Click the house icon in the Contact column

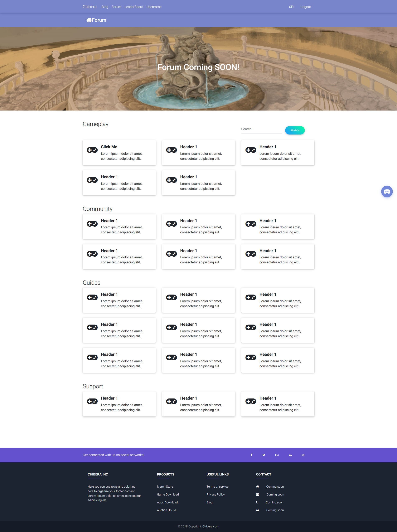257,487
